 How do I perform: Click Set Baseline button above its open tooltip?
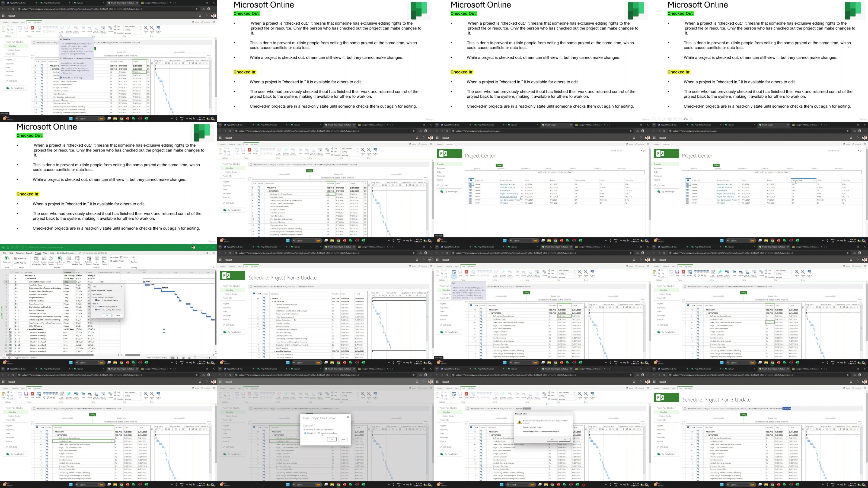tap(62, 30)
